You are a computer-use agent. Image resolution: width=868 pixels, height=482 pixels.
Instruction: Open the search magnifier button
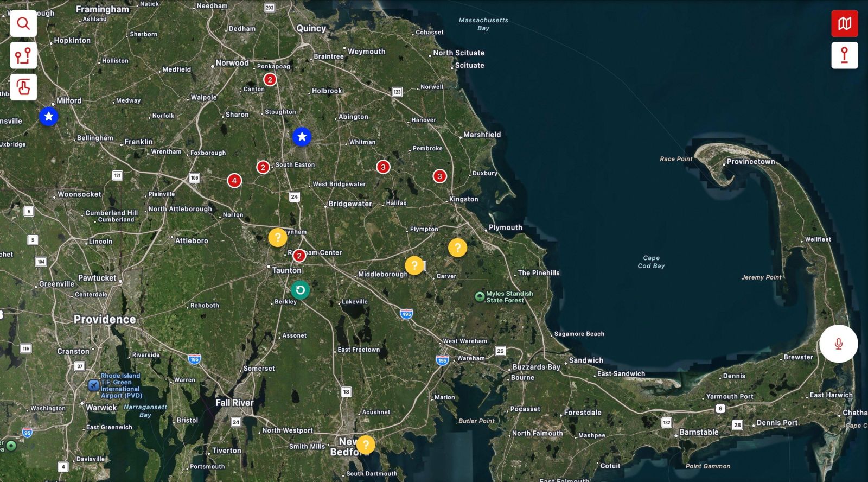(23, 24)
